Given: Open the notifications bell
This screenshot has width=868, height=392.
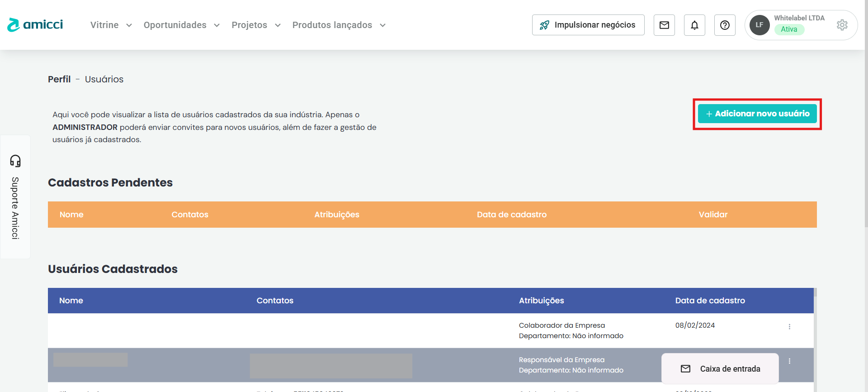Looking at the screenshot, I should [x=694, y=25].
